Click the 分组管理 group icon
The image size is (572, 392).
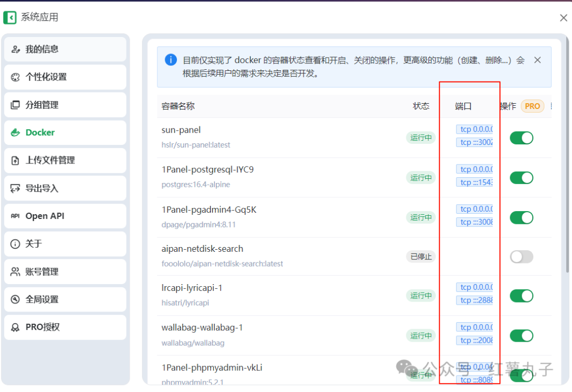tap(15, 105)
